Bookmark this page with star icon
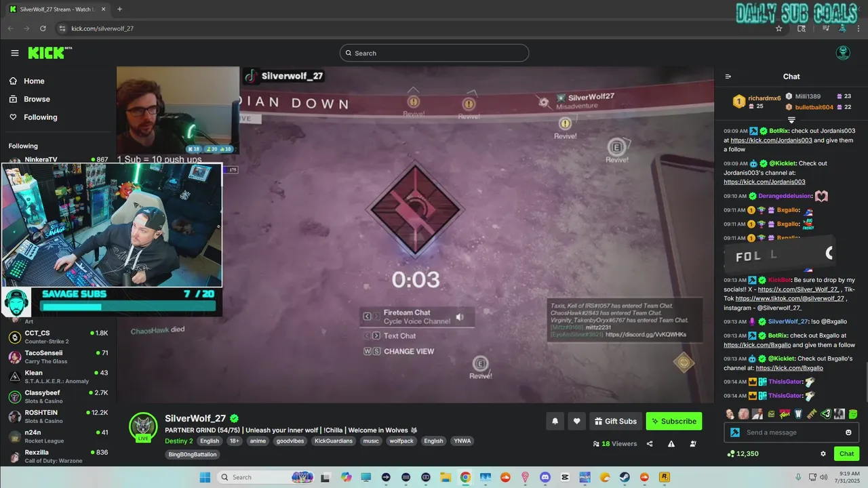 point(778,28)
